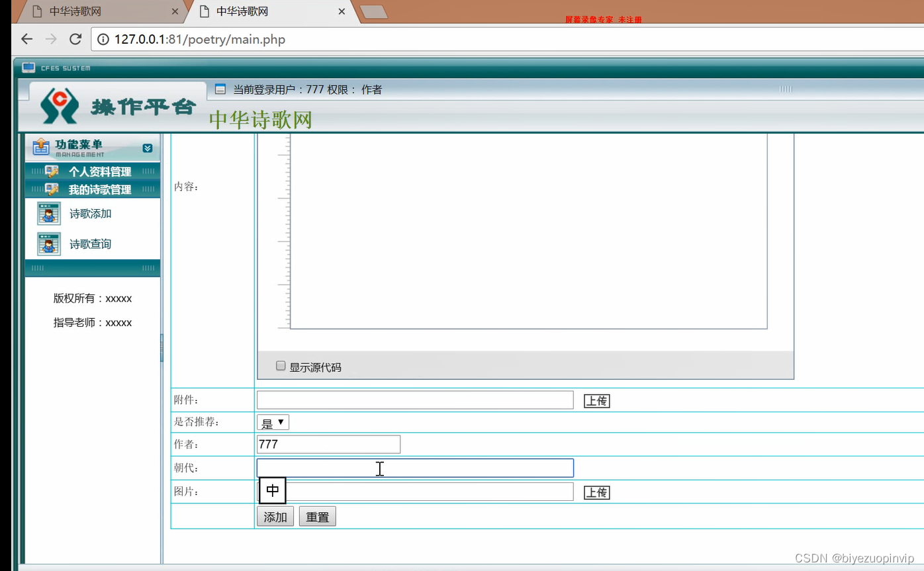Enable the 显示源代码 checkbox
Image resolution: width=924 pixels, height=571 pixels.
[281, 366]
